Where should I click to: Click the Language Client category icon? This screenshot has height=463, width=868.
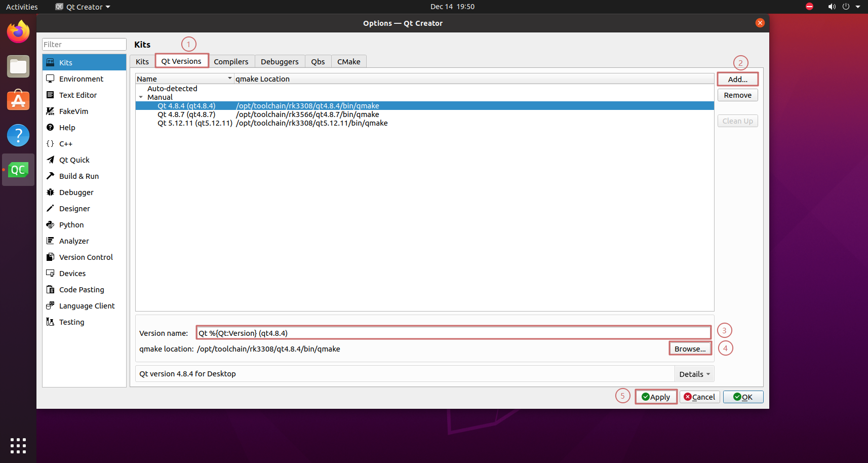tap(50, 306)
